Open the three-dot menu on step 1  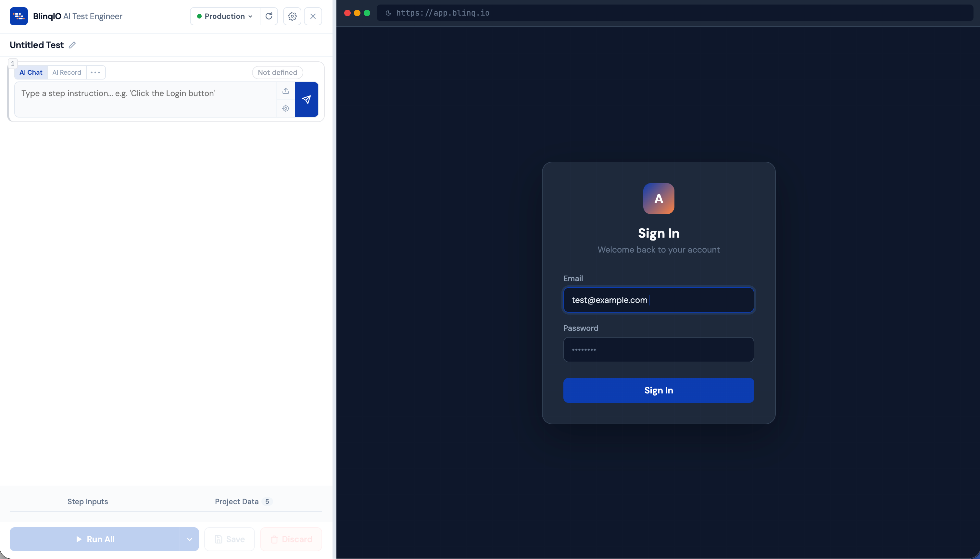coord(95,72)
